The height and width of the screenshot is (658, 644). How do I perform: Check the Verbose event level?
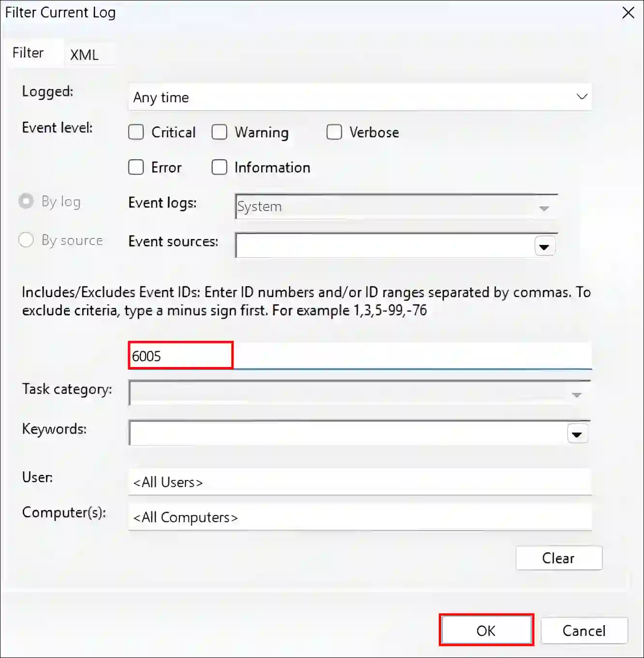pyautogui.click(x=335, y=132)
